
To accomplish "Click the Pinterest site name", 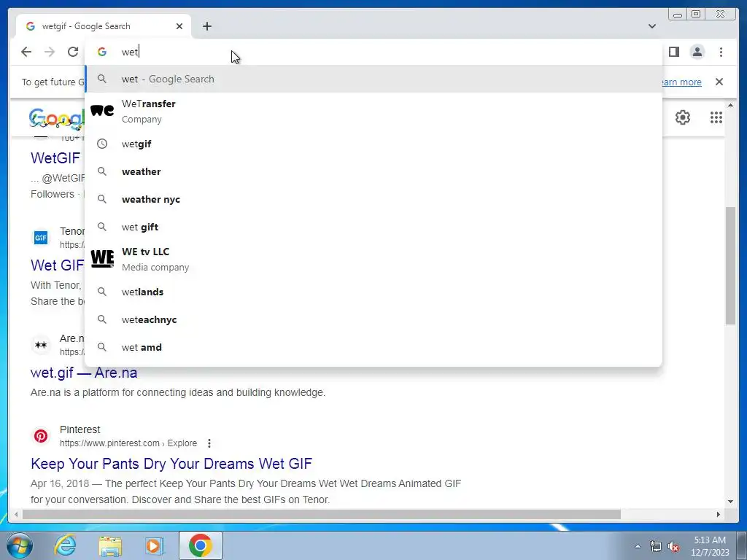I will [x=80, y=429].
